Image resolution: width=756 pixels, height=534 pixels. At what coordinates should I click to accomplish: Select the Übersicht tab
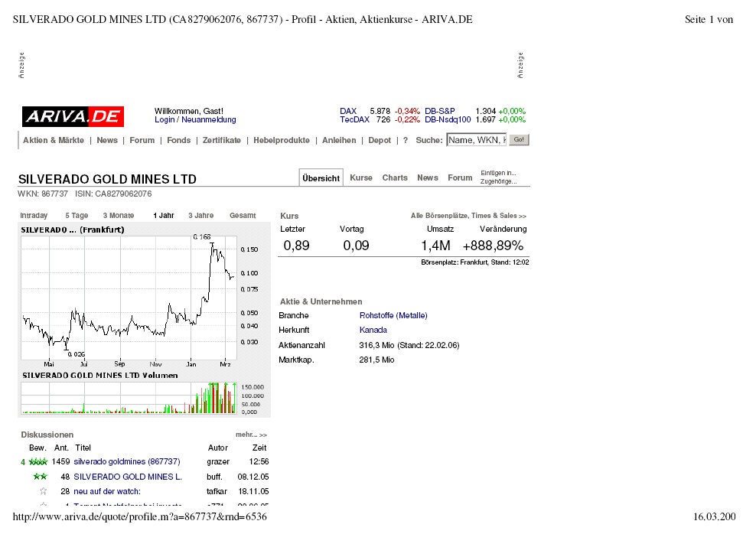click(321, 177)
